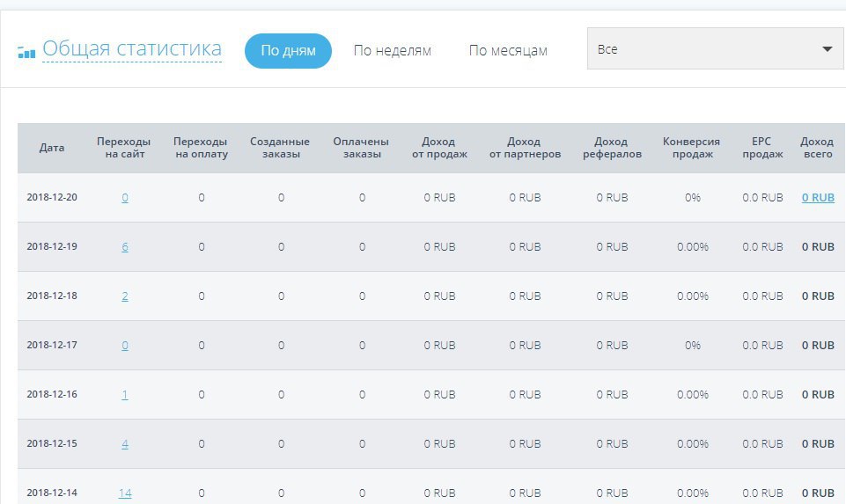Screen dimensions: 846x504
Task: Select the date cell 2018-12-18
Action: click(52, 296)
